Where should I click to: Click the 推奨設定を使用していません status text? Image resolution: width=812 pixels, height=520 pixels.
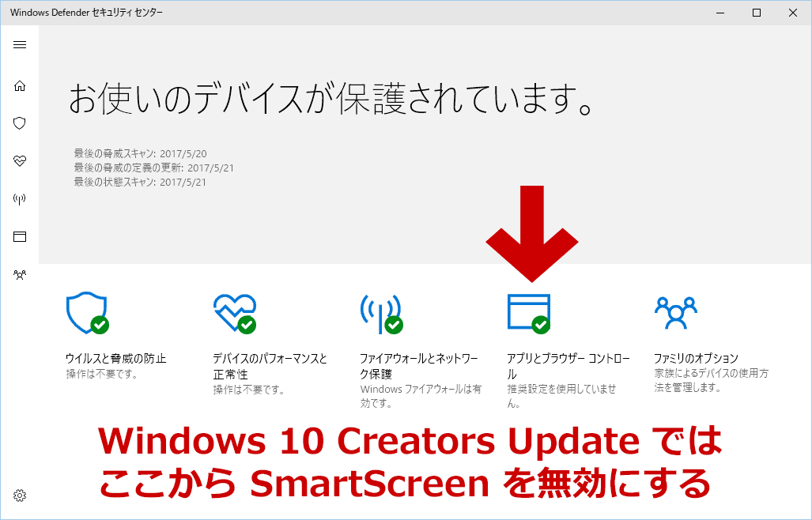[x=562, y=396]
